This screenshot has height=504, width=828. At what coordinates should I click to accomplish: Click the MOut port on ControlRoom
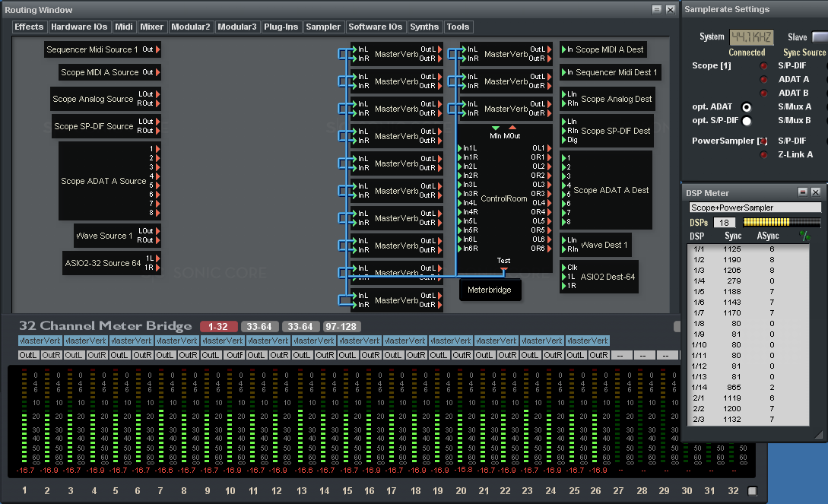click(512, 128)
